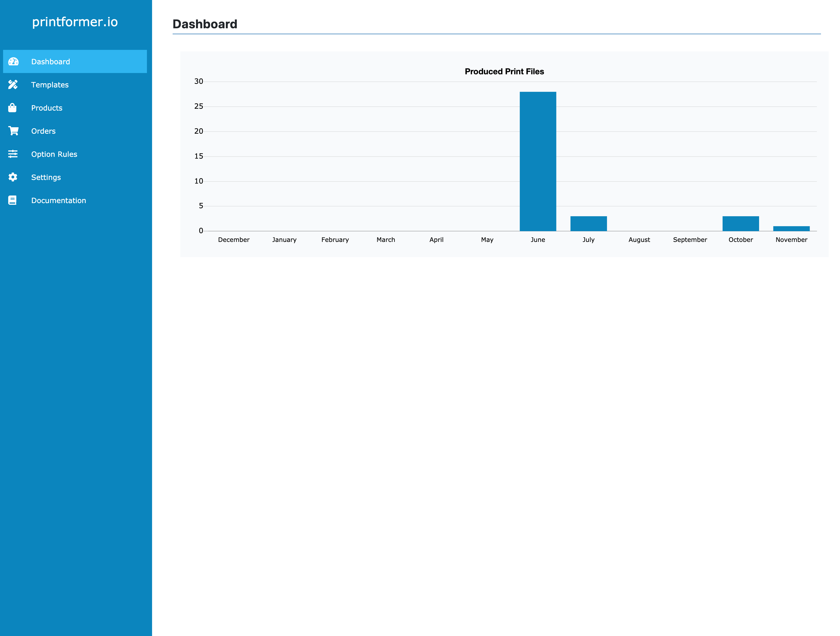Click the Produced Print Files chart title
This screenshot has width=840, height=636.
coord(504,71)
